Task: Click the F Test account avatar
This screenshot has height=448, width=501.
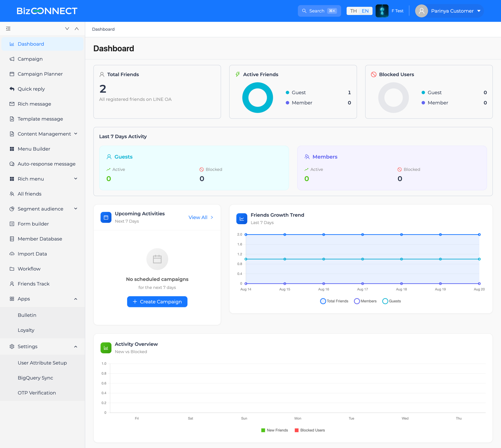Action: click(x=382, y=11)
